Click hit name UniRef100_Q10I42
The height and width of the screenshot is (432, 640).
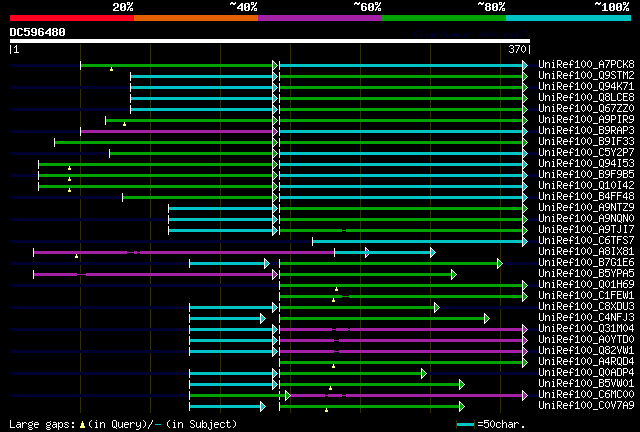[x=586, y=186]
